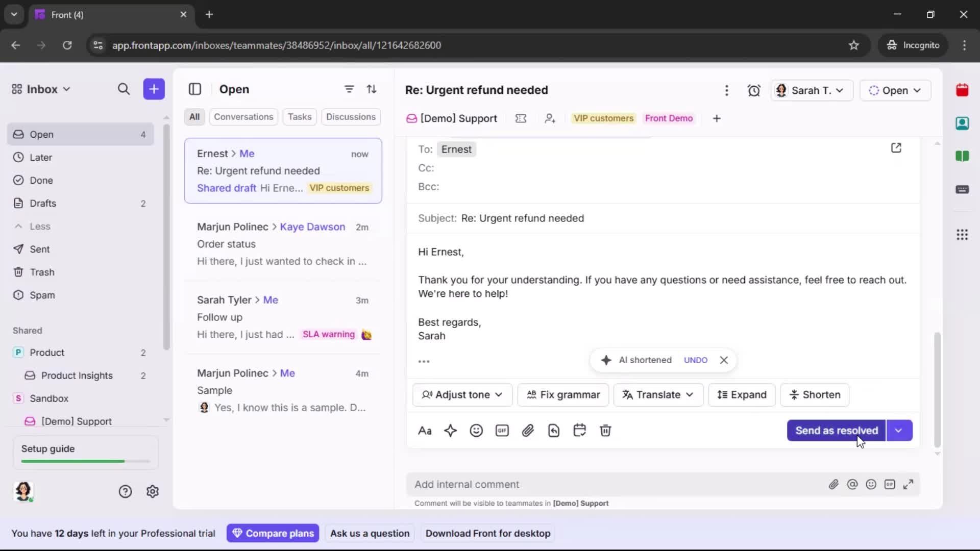Mention a teammate via the @ icon
This screenshot has width=980, height=551.
coord(853,484)
